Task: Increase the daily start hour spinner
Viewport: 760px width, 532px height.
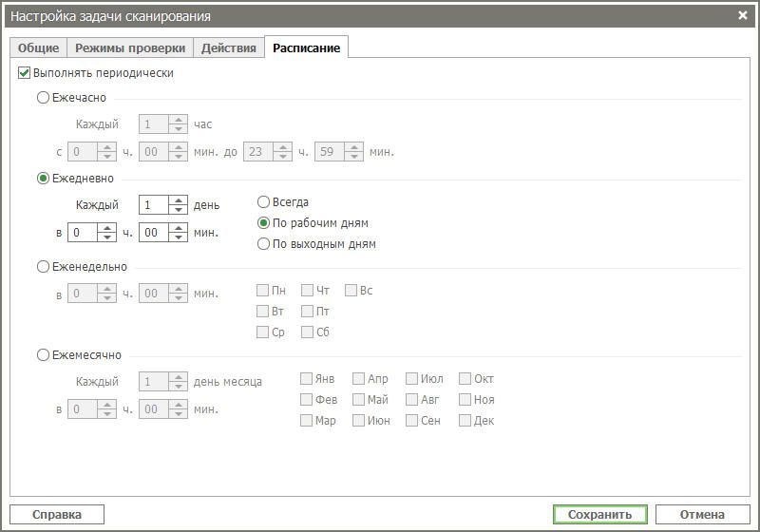Action: 107,228
